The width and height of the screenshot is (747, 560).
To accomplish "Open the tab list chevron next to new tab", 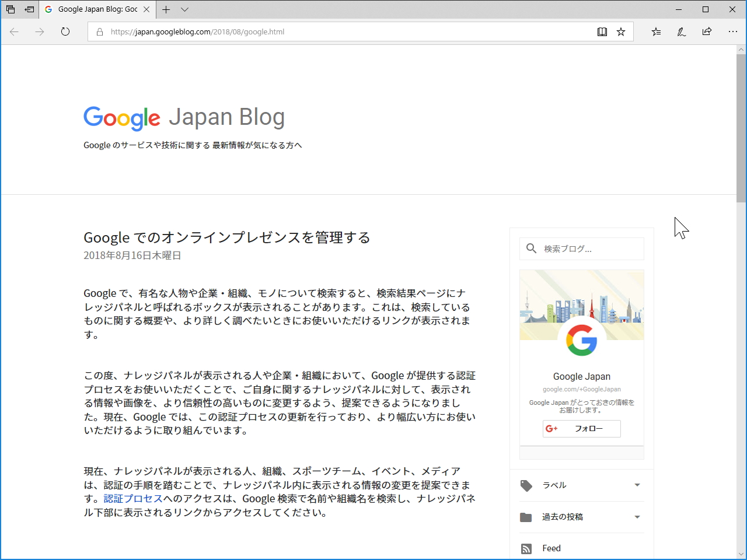I will pyautogui.click(x=184, y=9).
